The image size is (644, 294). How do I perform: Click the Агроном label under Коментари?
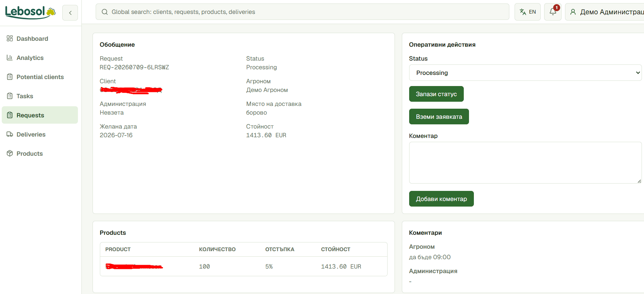(422, 247)
